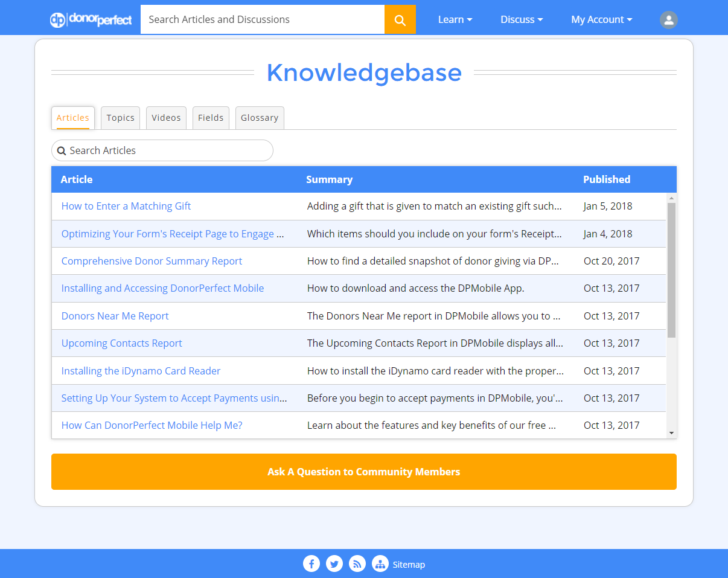Click the Jan 4, 2018 published date
728x578 pixels.
(x=608, y=234)
